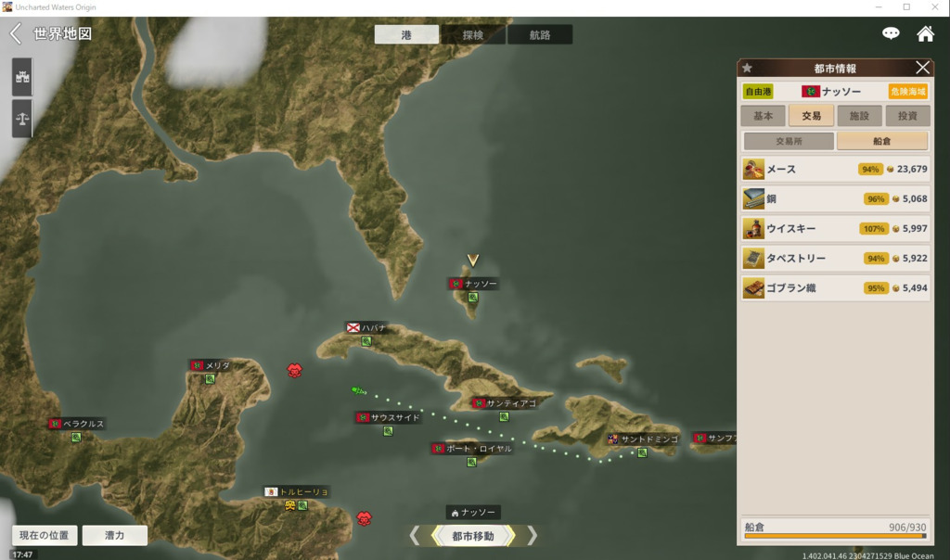The height and width of the screenshot is (560, 950).
Task: Select the 船倉 sub-tab
Action: [882, 141]
